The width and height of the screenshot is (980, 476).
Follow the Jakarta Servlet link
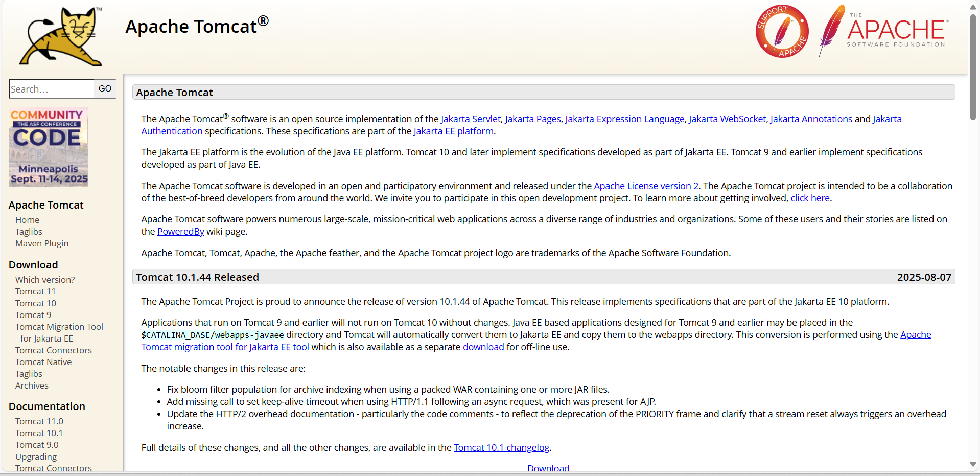coord(471,119)
